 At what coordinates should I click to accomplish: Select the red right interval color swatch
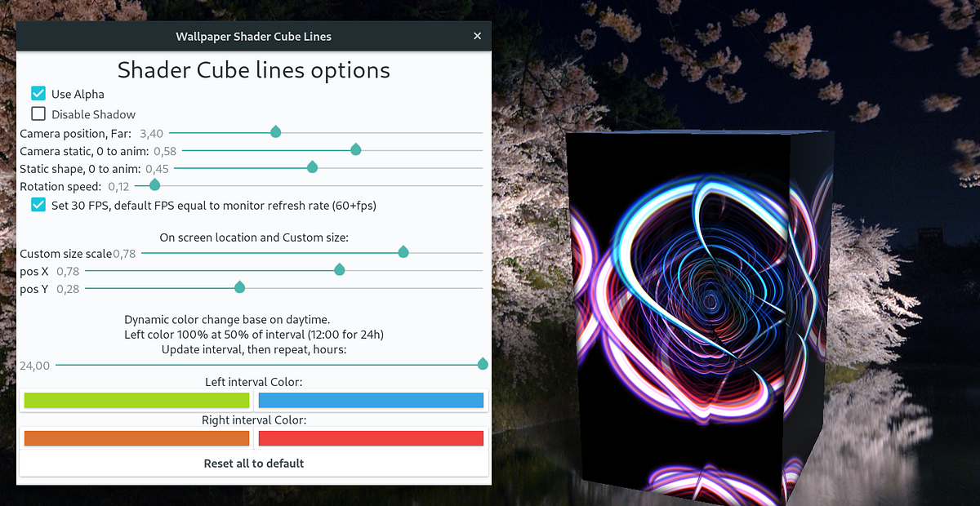coord(371,437)
